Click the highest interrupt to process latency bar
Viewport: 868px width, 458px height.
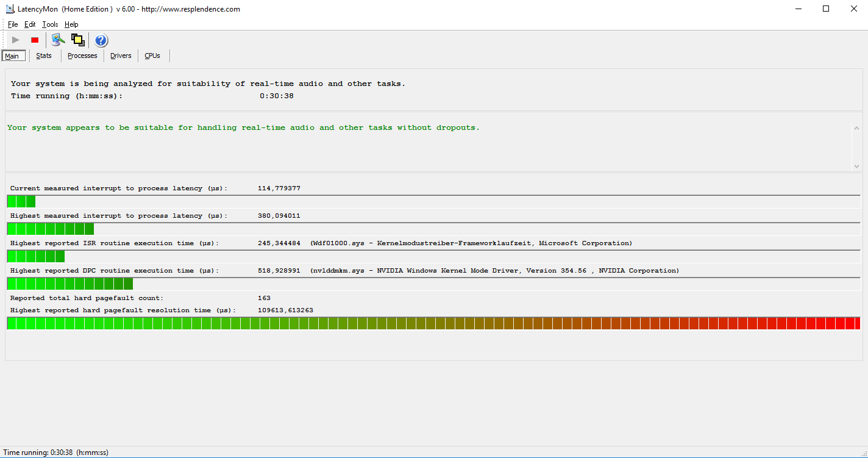coord(433,229)
